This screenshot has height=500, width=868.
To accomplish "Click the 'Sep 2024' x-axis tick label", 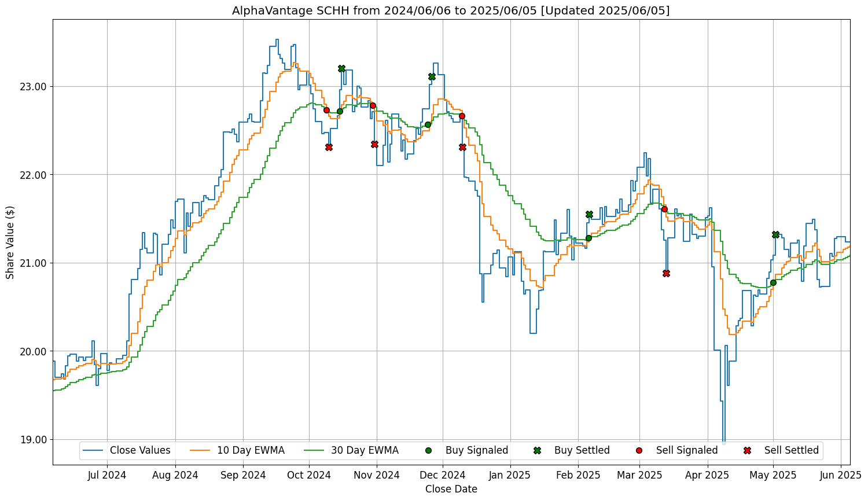I will pyautogui.click(x=243, y=475).
